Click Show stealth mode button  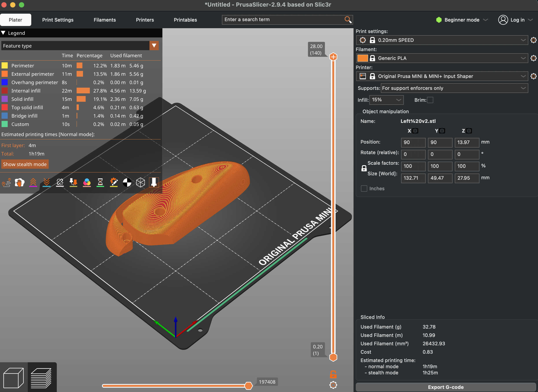tap(25, 164)
